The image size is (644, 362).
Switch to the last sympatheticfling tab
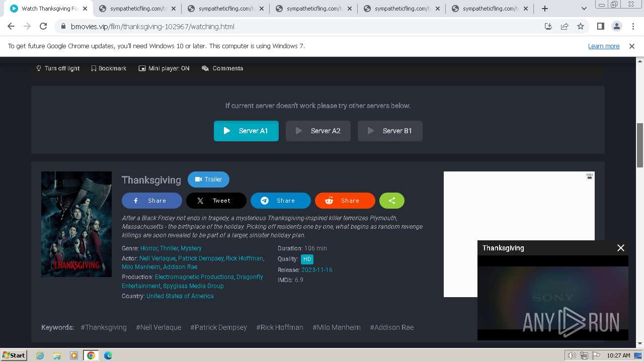click(489, 9)
